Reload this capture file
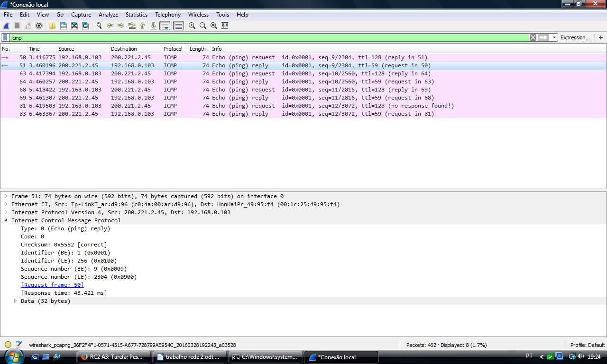Screen dimensions: 607x364 pyautogui.click(x=85, y=26)
